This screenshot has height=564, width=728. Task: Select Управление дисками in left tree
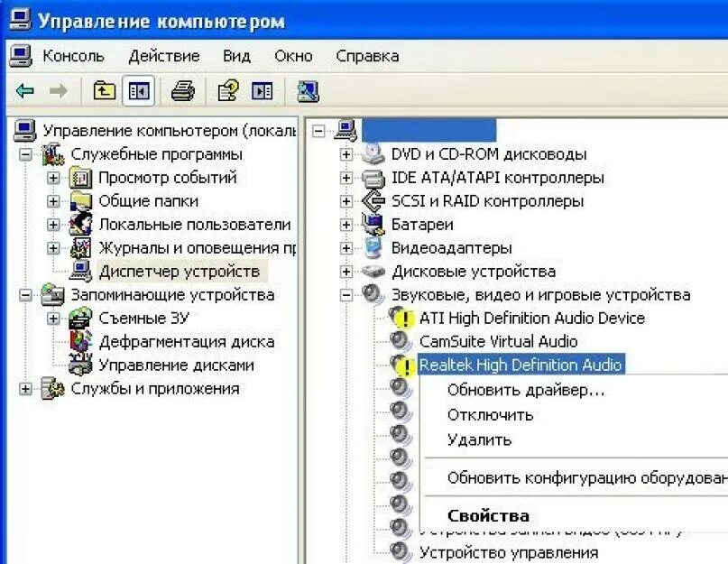(176, 365)
